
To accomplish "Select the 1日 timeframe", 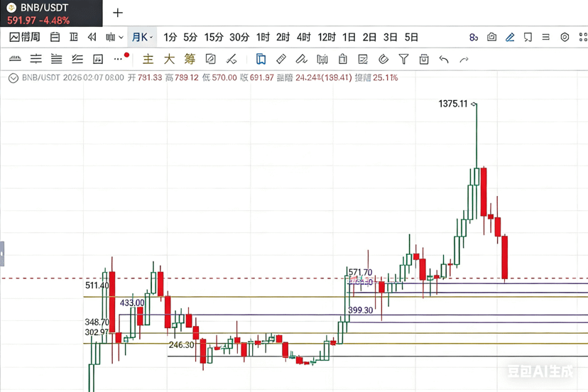I will click(x=349, y=37).
